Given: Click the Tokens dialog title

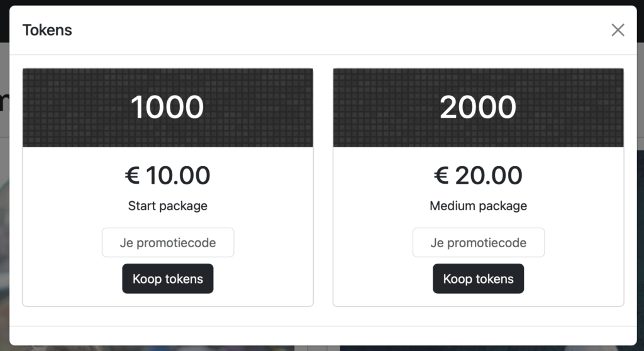Looking at the screenshot, I should coord(47,30).
